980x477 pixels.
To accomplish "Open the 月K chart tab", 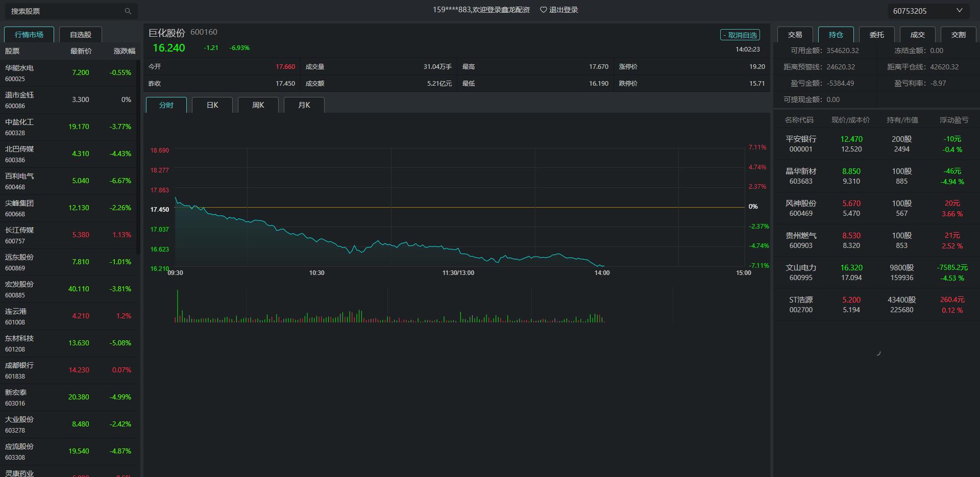I will pyautogui.click(x=304, y=105).
